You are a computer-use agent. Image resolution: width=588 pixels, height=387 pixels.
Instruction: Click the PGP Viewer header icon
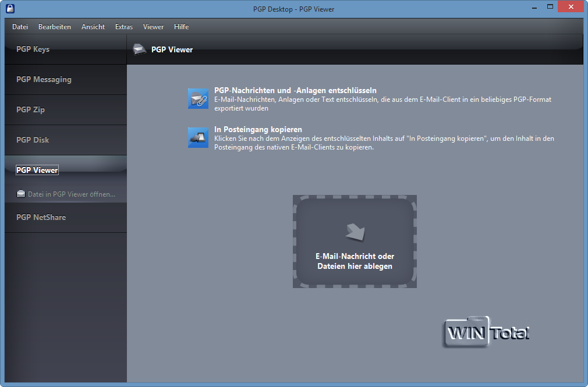point(140,49)
